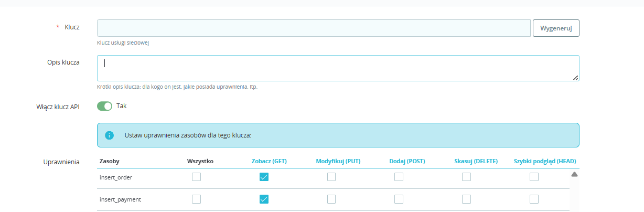Image resolution: width=644 pixels, height=212 pixels.
Task: Click the Wygeneruj button
Action: click(x=556, y=28)
